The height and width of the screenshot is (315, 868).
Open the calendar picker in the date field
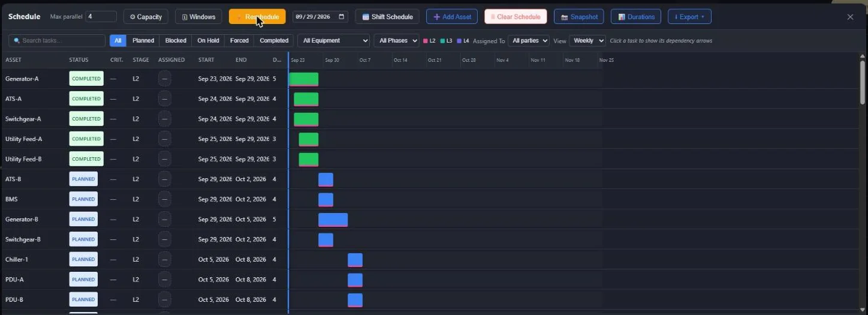pyautogui.click(x=342, y=17)
